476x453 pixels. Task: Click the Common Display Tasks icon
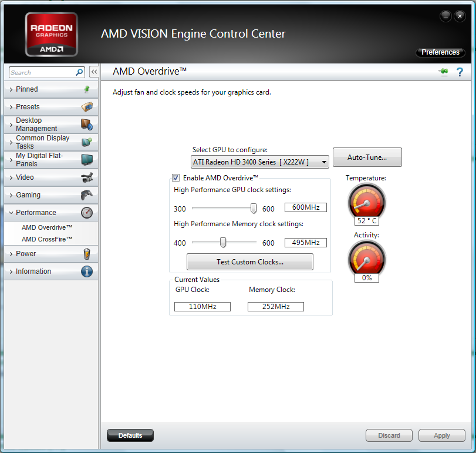[87, 142]
